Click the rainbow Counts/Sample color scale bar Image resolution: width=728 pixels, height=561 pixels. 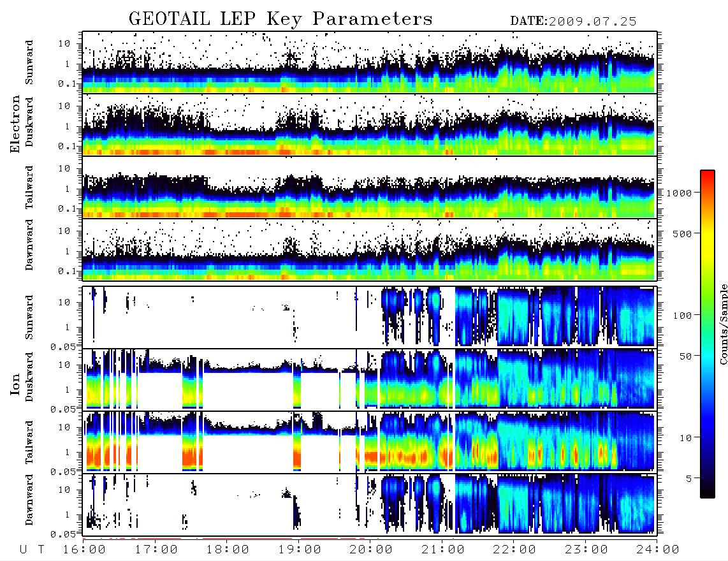pos(707,334)
